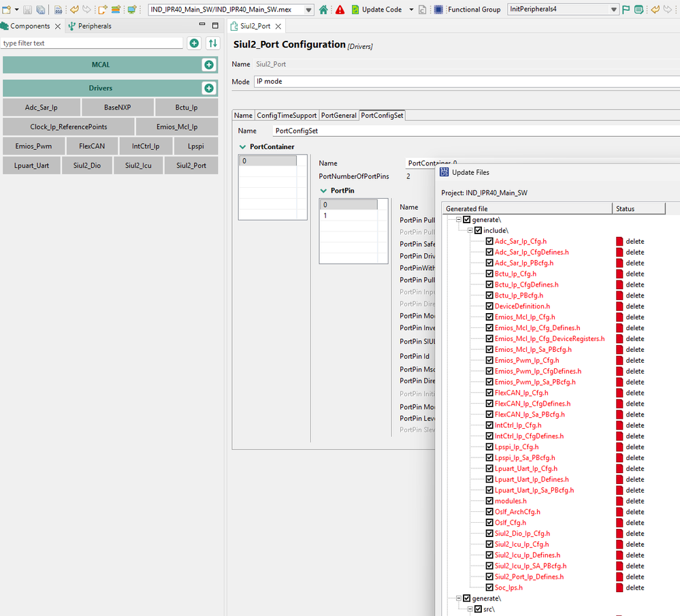Select the Lpuart_Uart driver

pyautogui.click(x=32, y=165)
